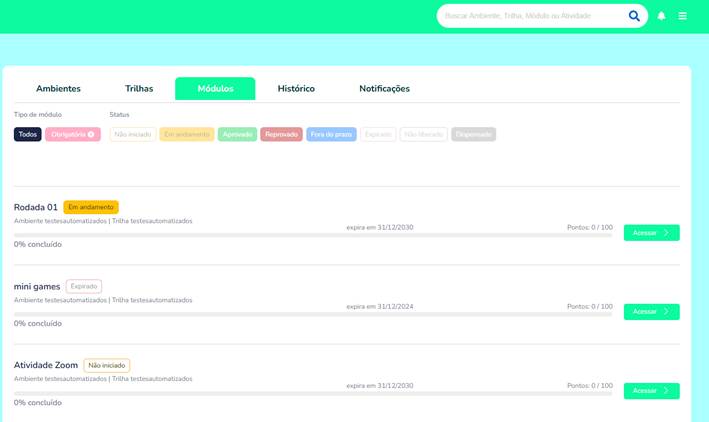
Task: Filter by Dispensado status
Action: coord(473,134)
